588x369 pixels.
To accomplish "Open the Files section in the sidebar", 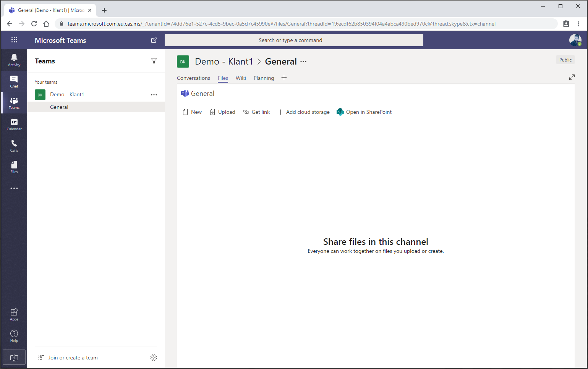I will (x=14, y=167).
